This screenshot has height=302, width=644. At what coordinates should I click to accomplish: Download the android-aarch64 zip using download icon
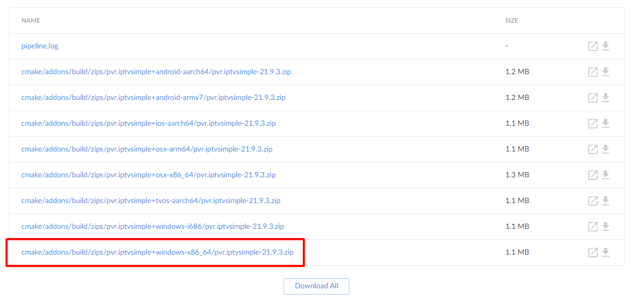(606, 72)
